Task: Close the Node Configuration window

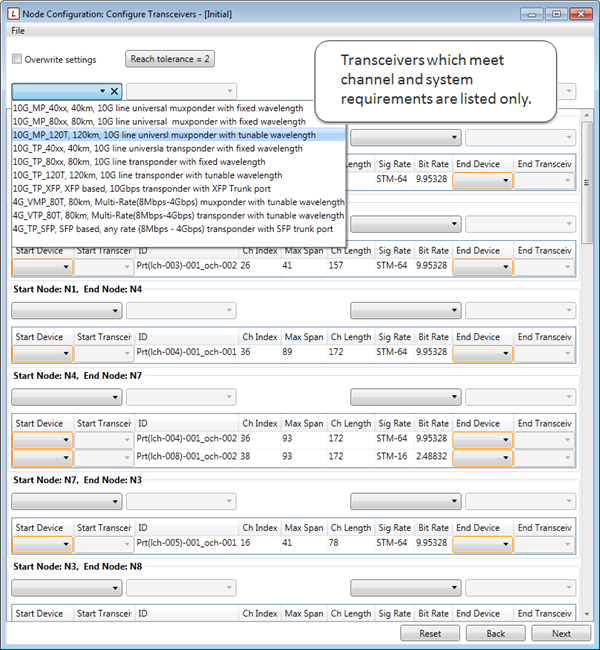Action: [581, 14]
